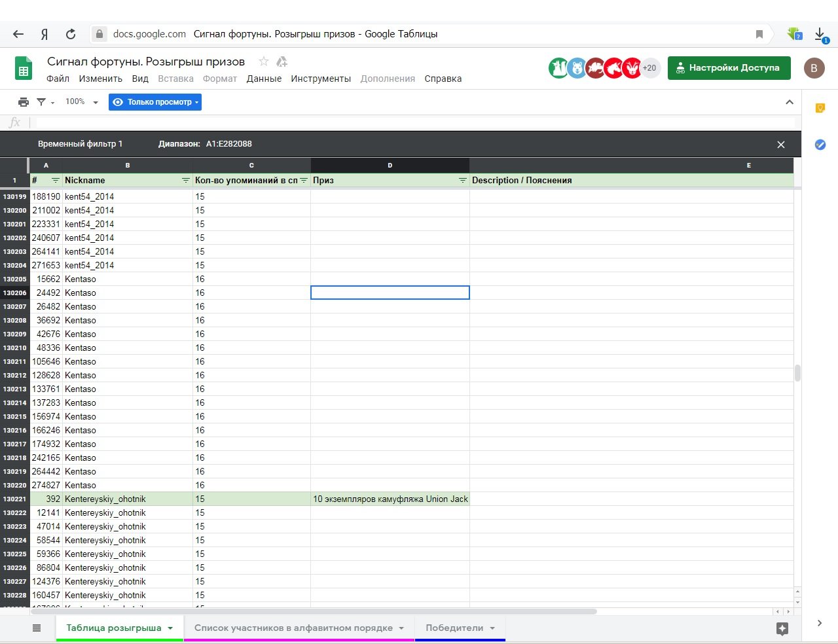
Task: Click the print icon in toolbar
Action: [24, 102]
